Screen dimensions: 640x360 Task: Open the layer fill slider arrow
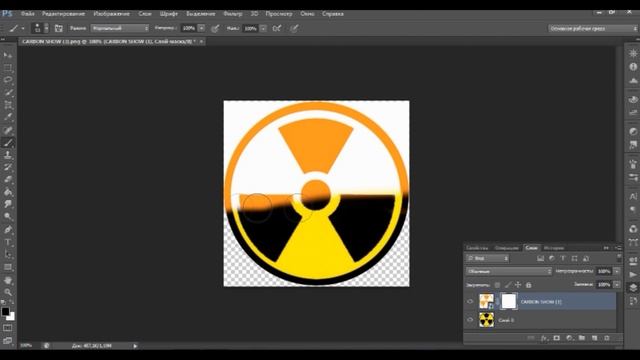coord(617,284)
